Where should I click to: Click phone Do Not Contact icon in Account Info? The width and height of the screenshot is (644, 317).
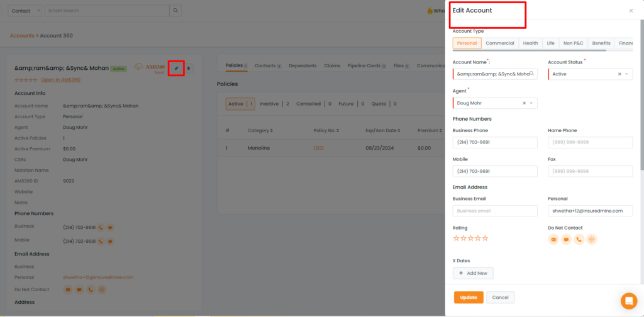pos(91,289)
